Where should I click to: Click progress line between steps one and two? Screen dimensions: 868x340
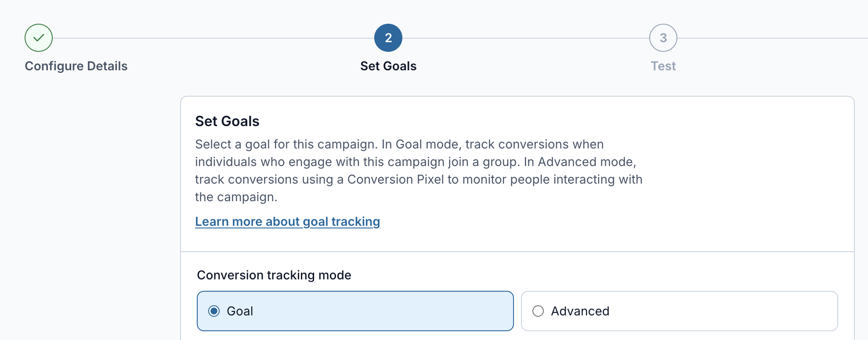(x=213, y=38)
